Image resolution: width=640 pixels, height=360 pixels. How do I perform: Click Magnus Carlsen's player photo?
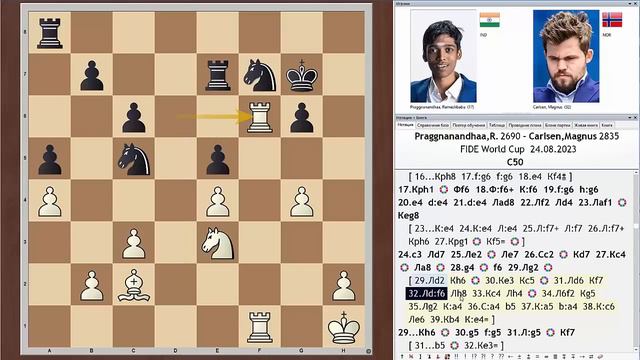point(566,56)
